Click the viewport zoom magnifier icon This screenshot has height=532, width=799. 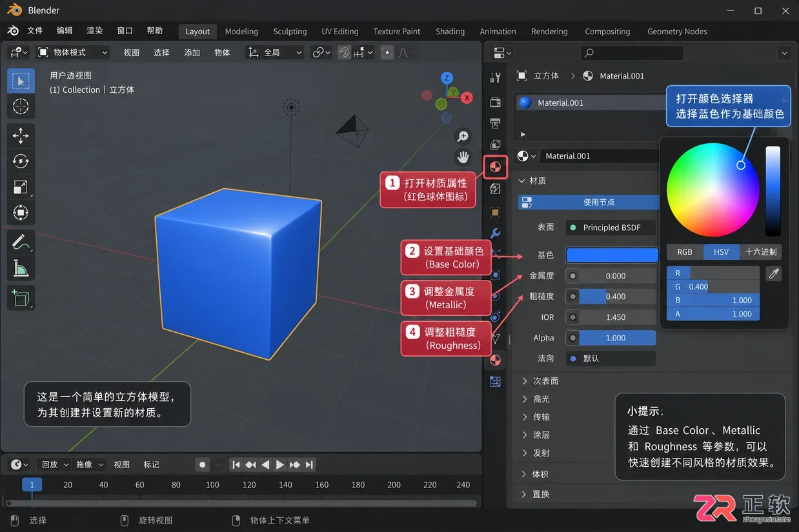point(463,137)
